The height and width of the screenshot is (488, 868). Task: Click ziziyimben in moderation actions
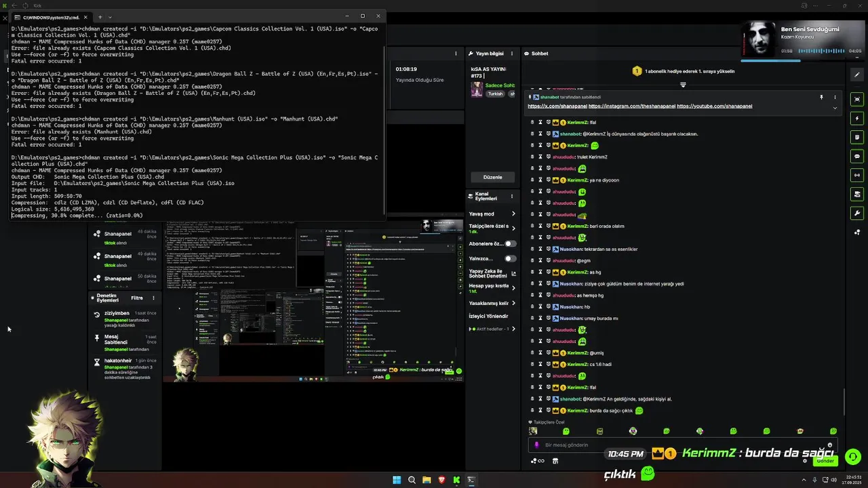(x=117, y=313)
